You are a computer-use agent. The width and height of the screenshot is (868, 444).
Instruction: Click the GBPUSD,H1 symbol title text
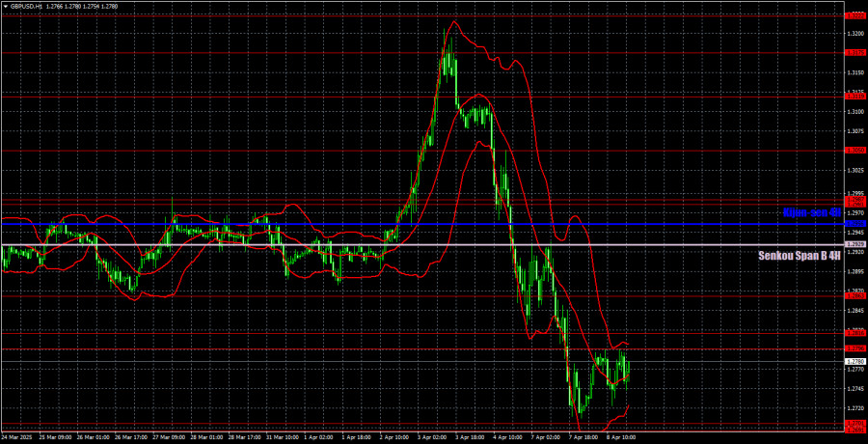coord(25,6)
